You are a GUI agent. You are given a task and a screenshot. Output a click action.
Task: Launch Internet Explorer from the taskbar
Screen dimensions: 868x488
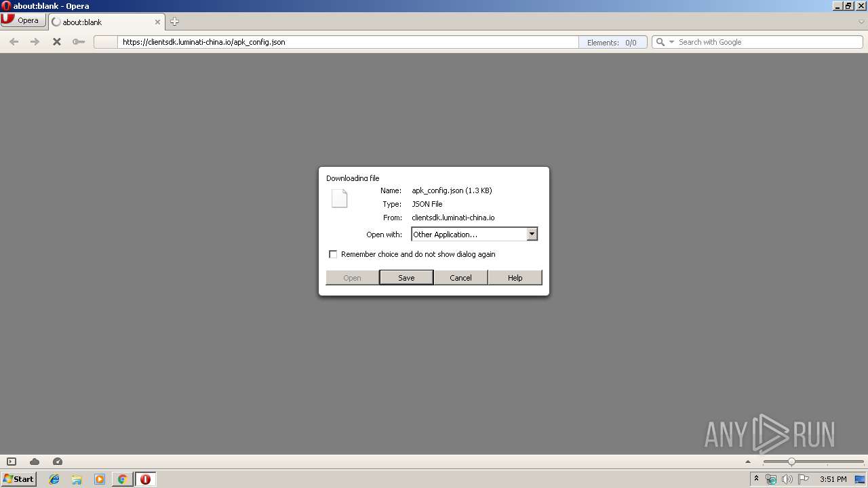coord(54,479)
